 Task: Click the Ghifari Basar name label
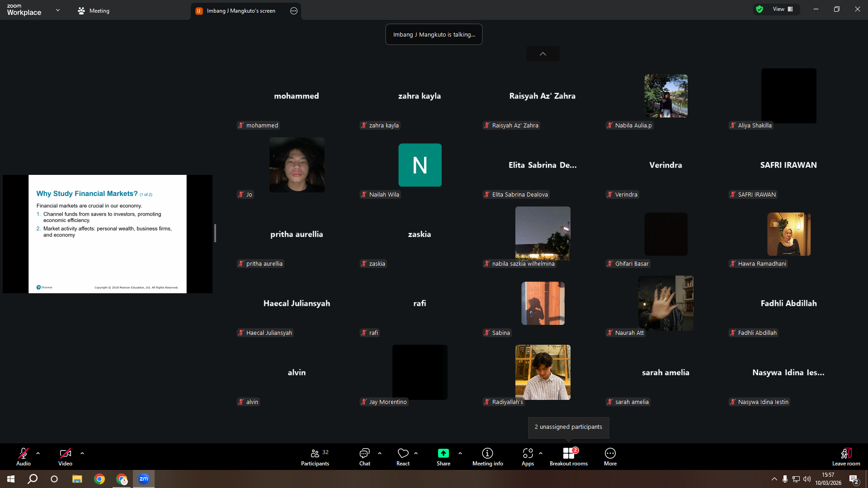pyautogui.click(x=628, y=263)
